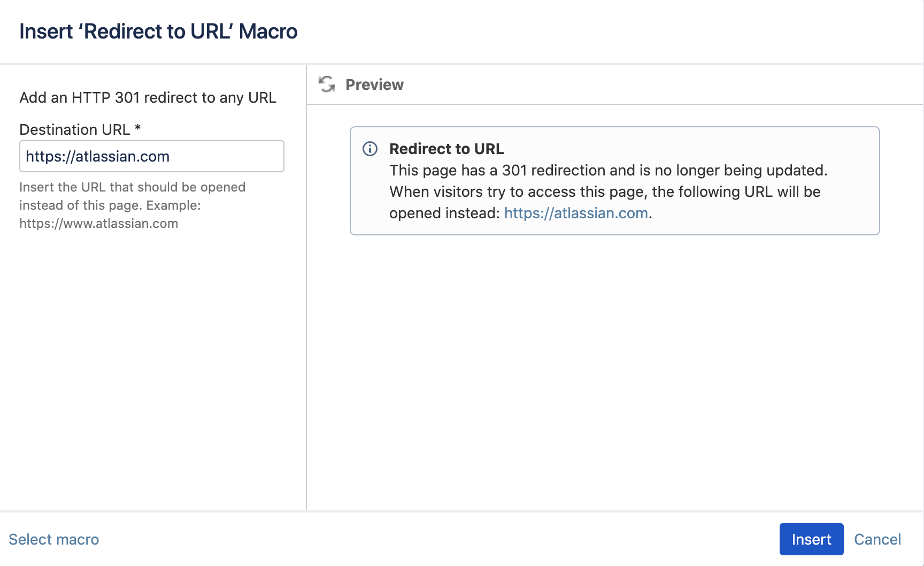Screen dimensions: 924x566
Task: Click the 'Insert the URL that should' hint text
Action: 133,205
